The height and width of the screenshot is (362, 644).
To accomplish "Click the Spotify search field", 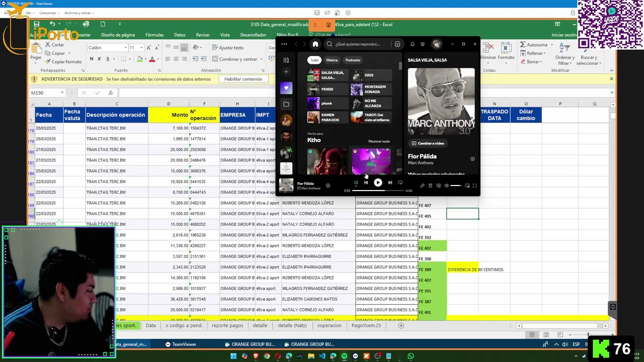I will point(358,44).
